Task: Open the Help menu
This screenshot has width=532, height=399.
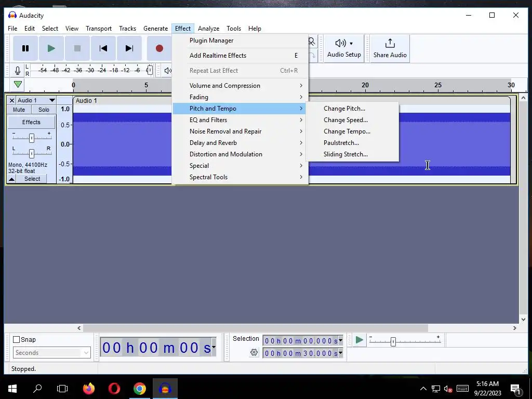Action: tap(255, 29)
